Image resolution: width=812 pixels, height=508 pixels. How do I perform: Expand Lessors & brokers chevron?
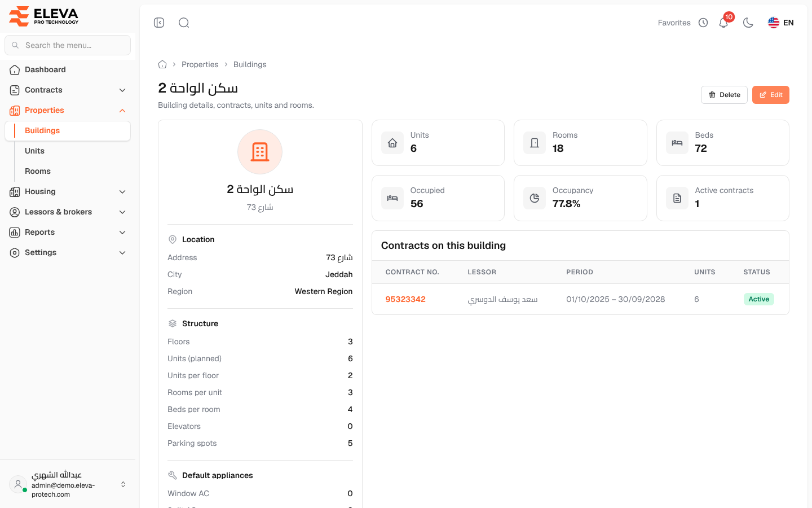coord(122,212)
